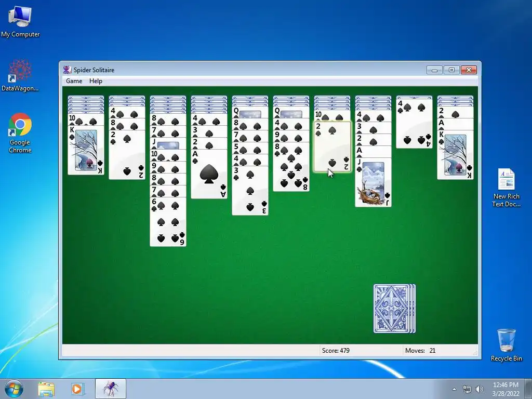Screen dimensions: 532x399
Task: Select the 4 of spades in the second column
Action: [127, 112]
